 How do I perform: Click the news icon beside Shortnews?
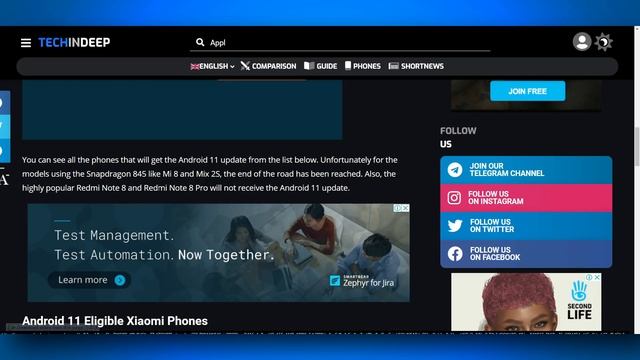click(393, 66)
